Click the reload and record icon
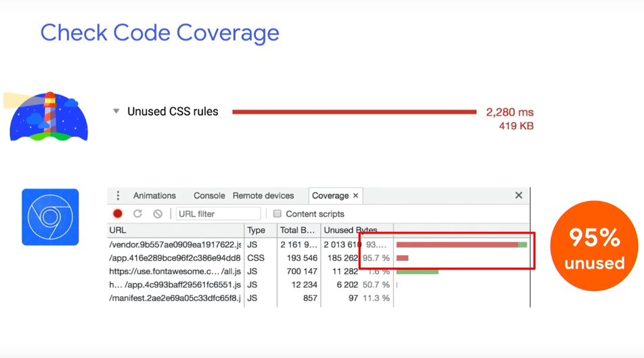The height and width of the screenshot is (358, 644). point(137,213)
